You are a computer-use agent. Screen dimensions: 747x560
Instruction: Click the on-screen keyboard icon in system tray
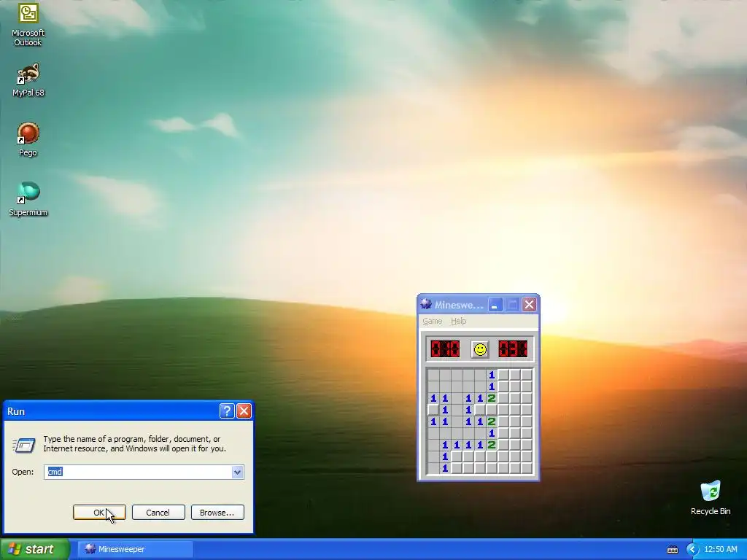point(672,550)
